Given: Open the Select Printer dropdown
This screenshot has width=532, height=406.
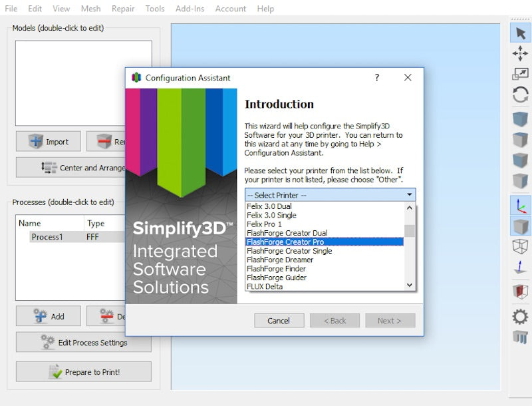Looking at the screenshot, I should [330, 195].
